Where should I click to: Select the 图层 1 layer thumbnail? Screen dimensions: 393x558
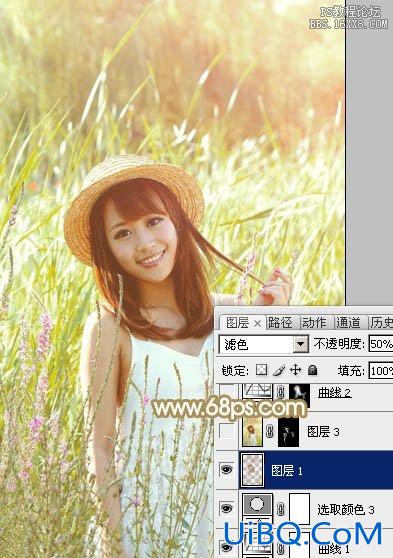(252, 470)
